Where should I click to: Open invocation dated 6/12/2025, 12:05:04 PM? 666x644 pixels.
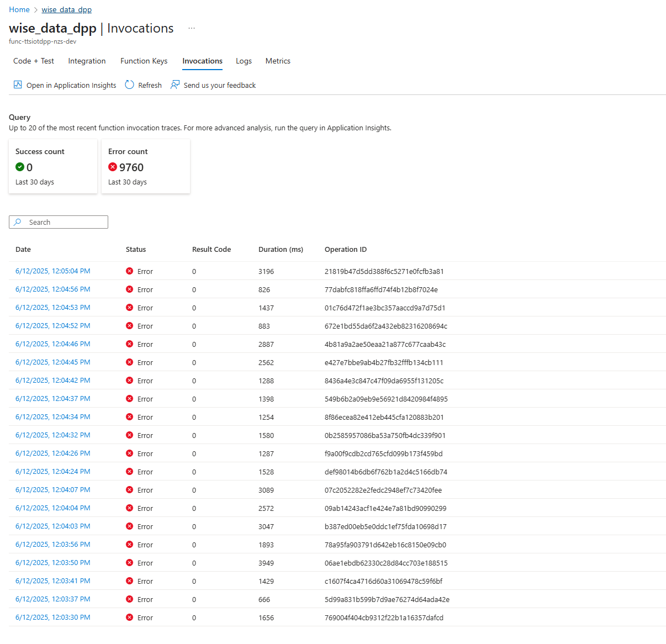pyautogui.click(x=53, y=271)
